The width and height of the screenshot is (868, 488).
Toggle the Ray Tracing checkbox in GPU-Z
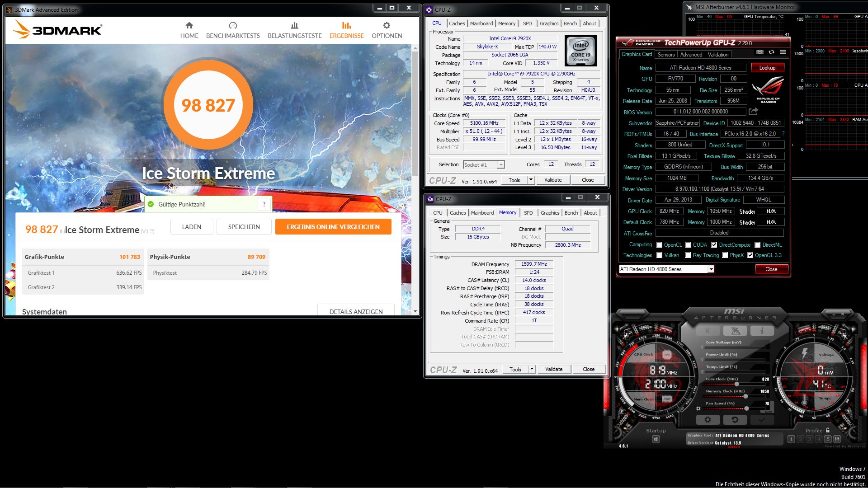(688, 255)
